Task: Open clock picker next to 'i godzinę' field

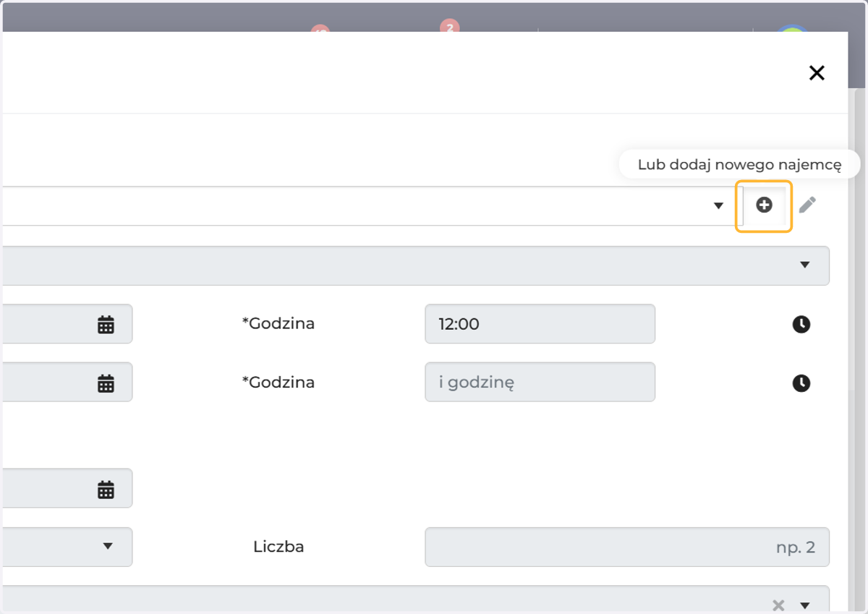Action: pyautogui.click(x=801, y=383)
